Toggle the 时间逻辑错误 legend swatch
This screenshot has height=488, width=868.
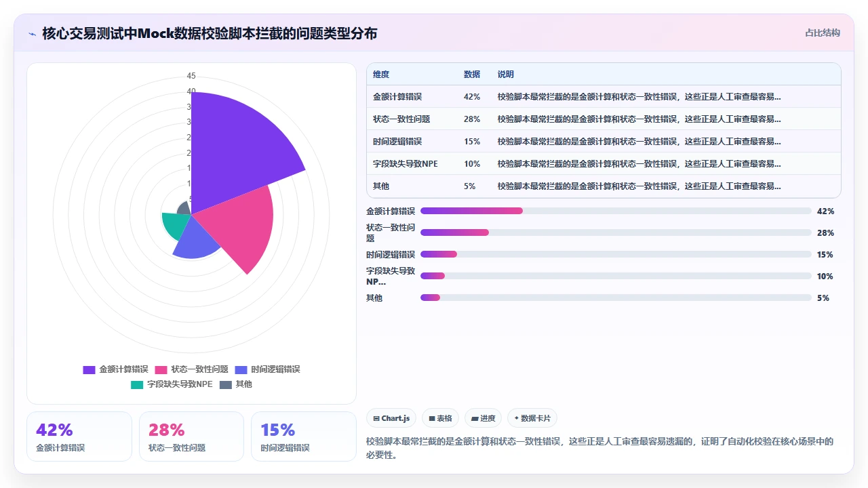coord(241,369)
